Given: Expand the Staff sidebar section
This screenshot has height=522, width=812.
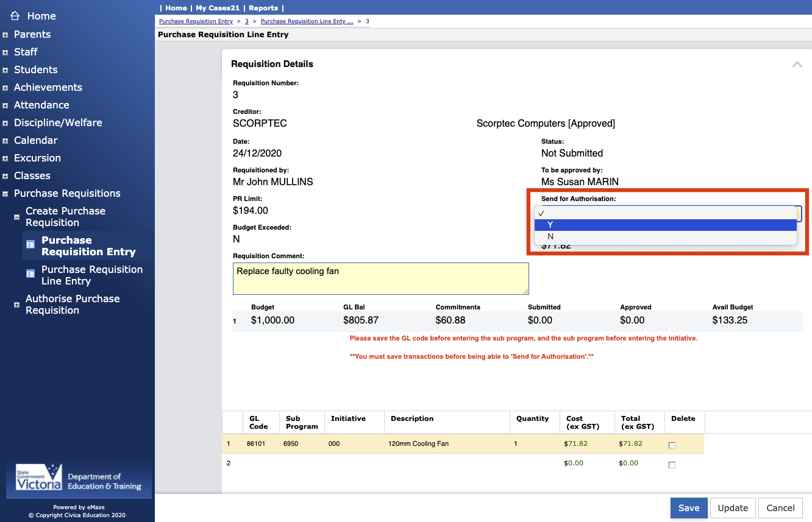Looking at the screenshot, I should tap(5, 52).
